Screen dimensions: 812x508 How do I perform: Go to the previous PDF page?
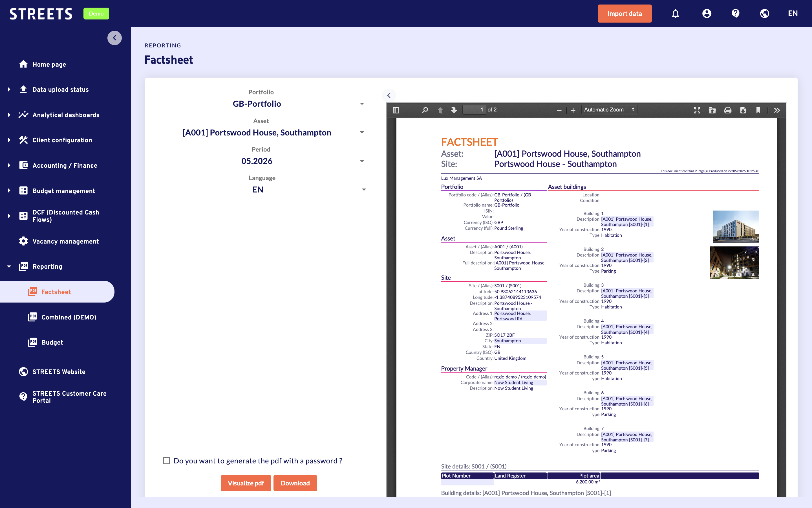coord(440,110)
